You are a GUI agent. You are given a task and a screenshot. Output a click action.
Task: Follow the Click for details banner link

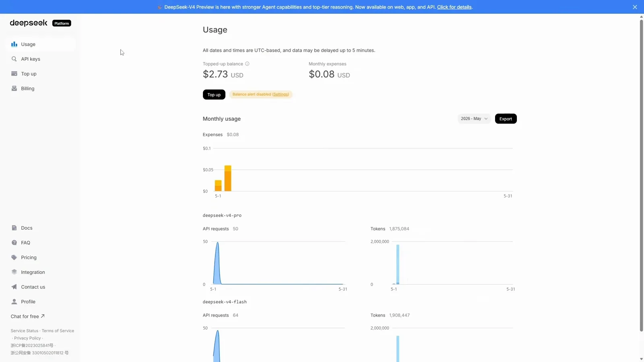[x=454, y=7]
